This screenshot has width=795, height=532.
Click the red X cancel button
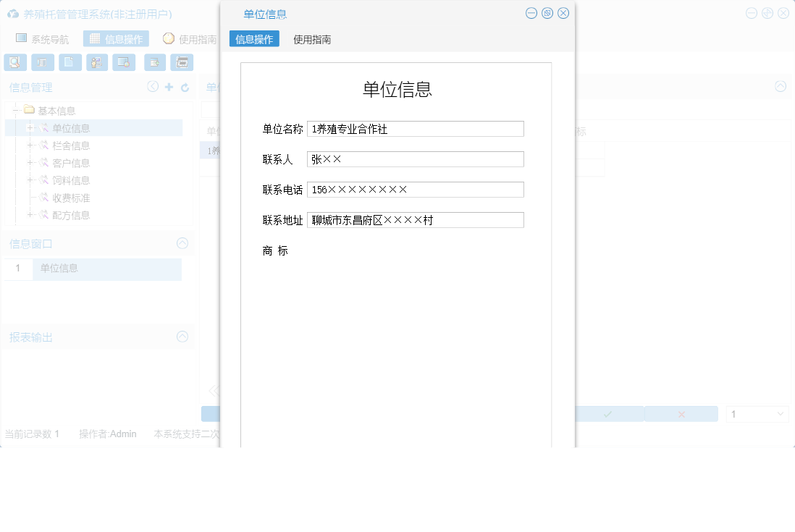coord(681,413)
